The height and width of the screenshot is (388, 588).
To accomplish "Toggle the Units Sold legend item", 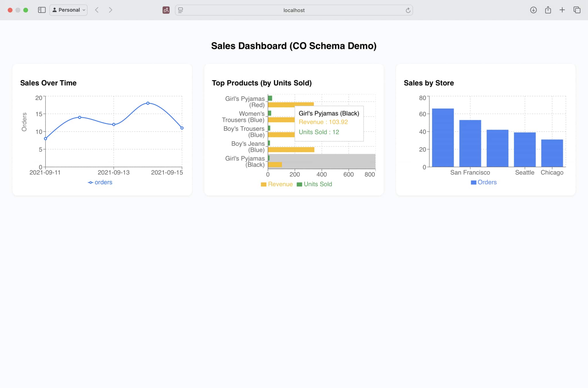I will 314,184.
